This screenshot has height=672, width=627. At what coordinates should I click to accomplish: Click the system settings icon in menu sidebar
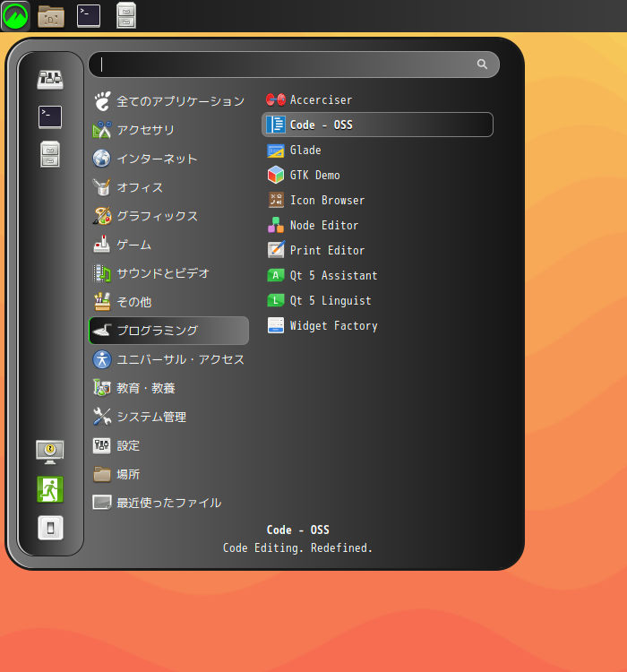tap(50, 79)
